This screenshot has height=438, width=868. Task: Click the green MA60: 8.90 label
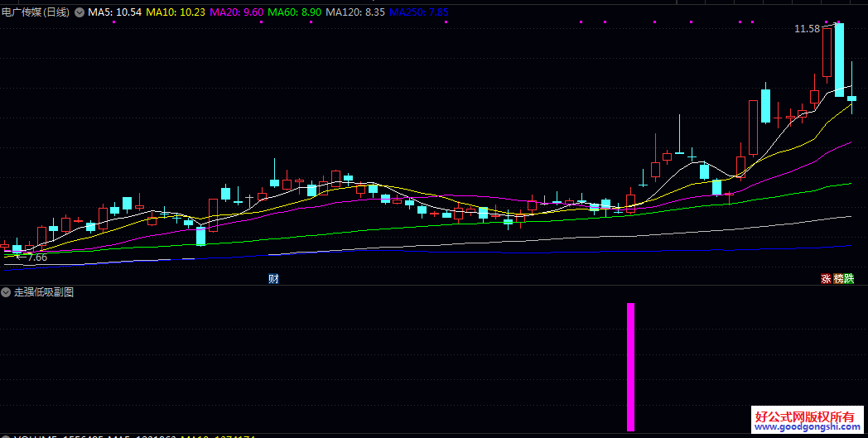[294, 12]
